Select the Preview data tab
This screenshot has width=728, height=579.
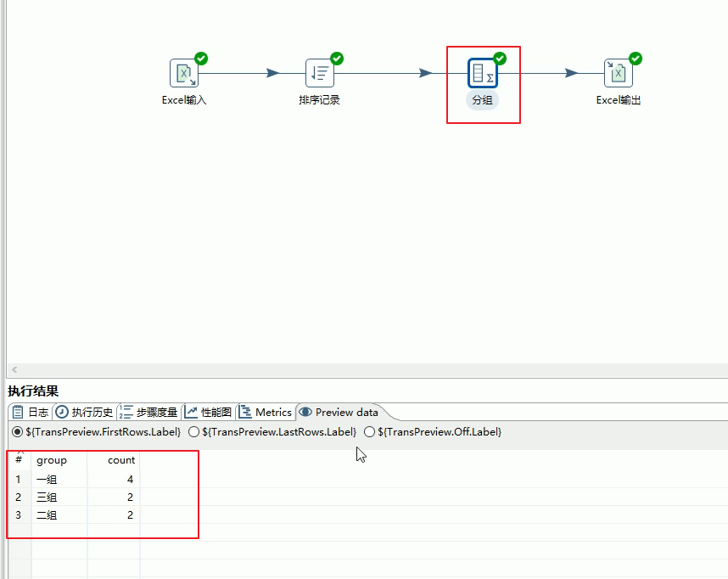click(339, 413)
